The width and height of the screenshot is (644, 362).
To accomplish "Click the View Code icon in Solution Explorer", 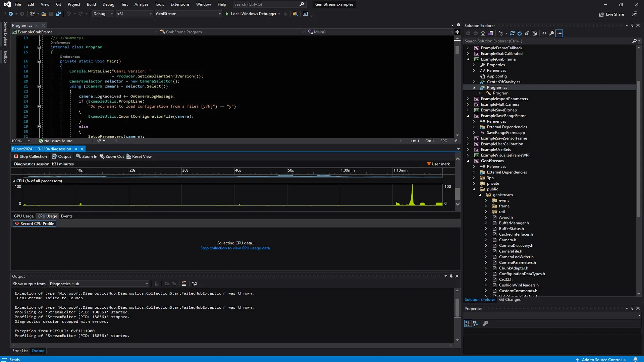I will pos(544,33).
